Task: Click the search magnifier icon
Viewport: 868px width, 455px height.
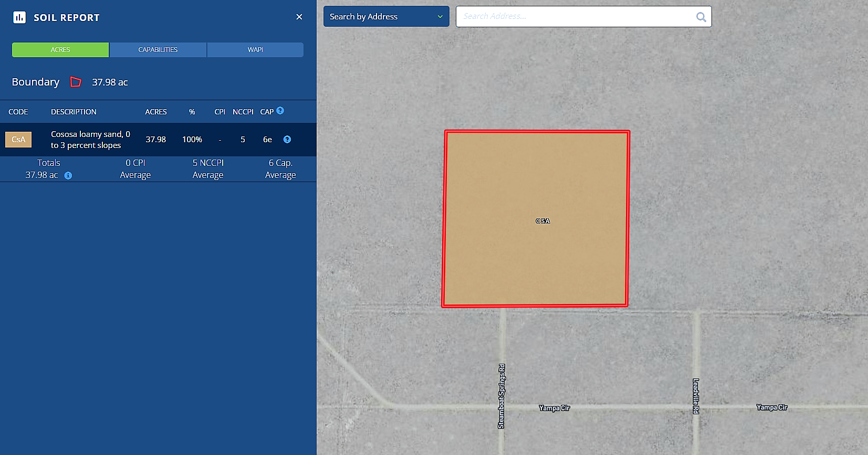Action: (x=700, y=17)
